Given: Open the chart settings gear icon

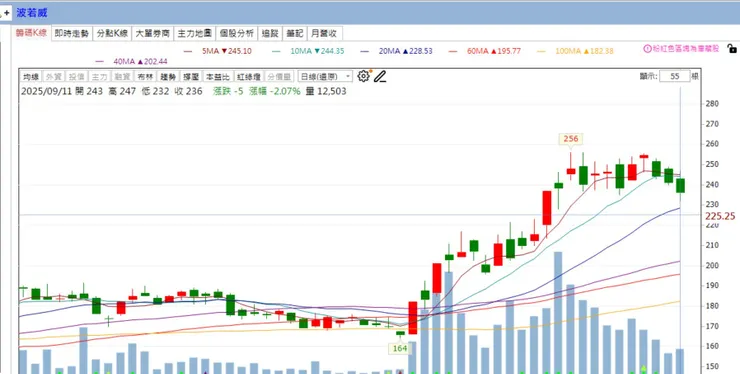Looking at the screenshot, I should tap(363, 76).
